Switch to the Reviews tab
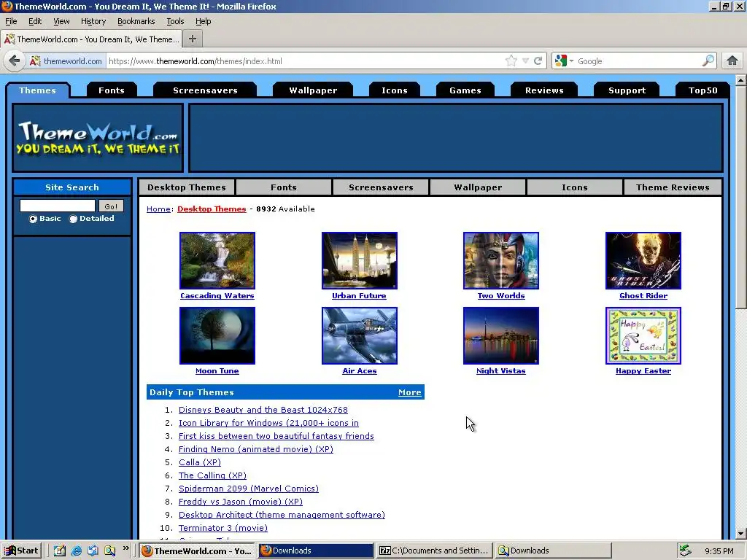 544,90
